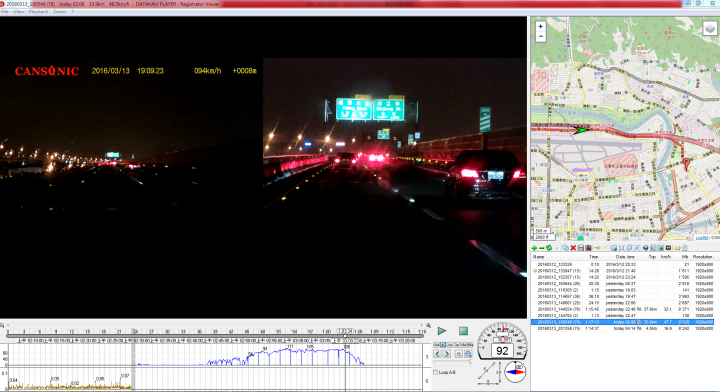Click the green plus add-files icon
The width and height of the screenshot is (720, 392).
[534, 248]
